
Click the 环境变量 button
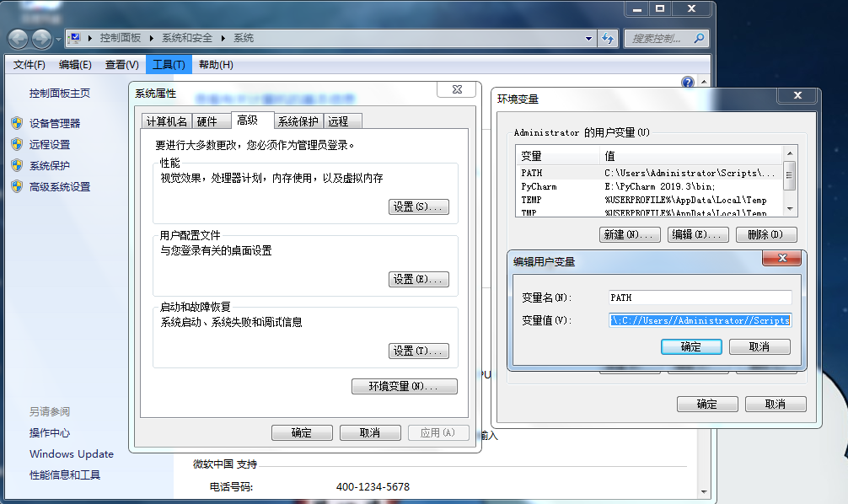405,386
